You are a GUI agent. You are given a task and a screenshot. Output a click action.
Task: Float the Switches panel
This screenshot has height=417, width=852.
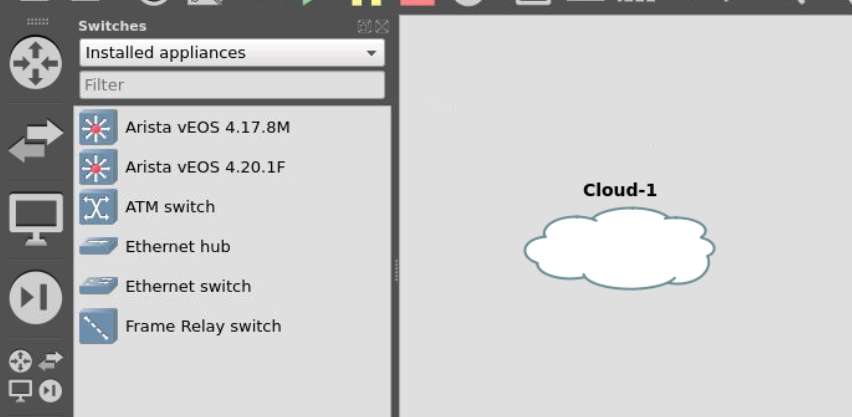[365, 27]
